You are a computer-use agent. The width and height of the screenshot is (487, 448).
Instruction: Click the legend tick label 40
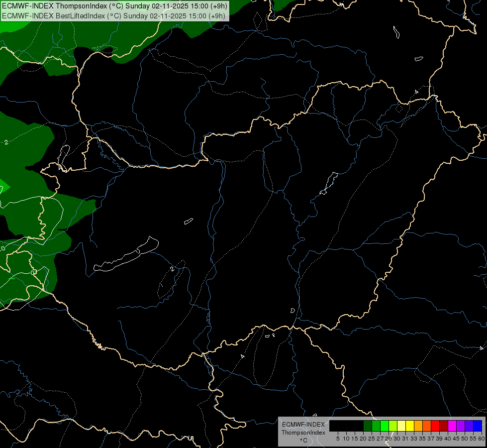coord(448,439)
